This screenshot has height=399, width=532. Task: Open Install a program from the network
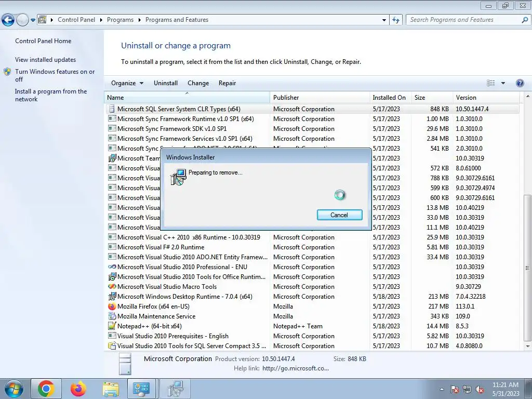click(x=51, y=95)
